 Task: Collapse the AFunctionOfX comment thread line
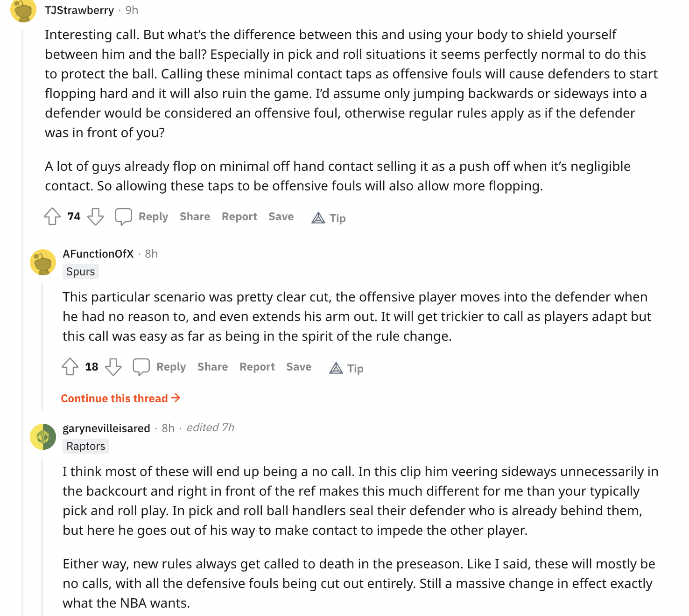[x=42, y=345]
